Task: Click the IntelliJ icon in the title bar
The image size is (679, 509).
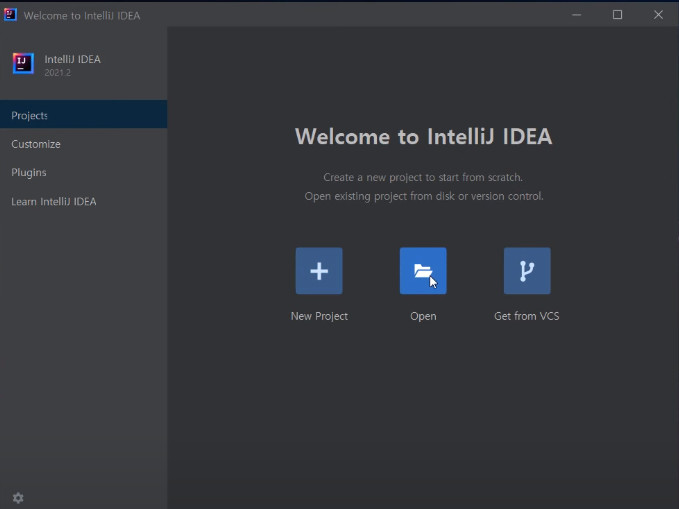Action: pos(10,15)
